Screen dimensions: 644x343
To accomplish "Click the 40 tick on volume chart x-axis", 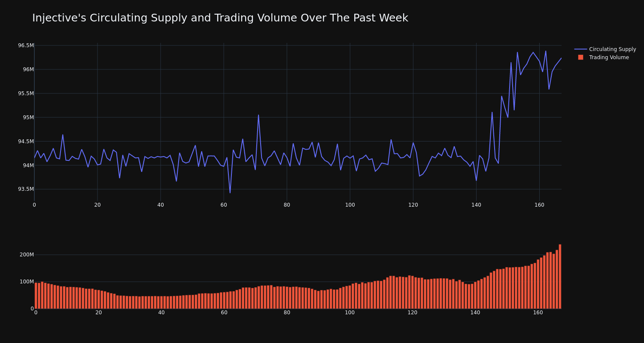I will (161, 313).
